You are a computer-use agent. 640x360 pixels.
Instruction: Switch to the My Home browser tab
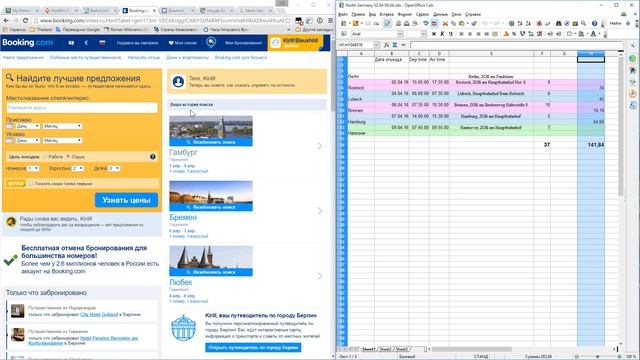click(x=20, y=10)
